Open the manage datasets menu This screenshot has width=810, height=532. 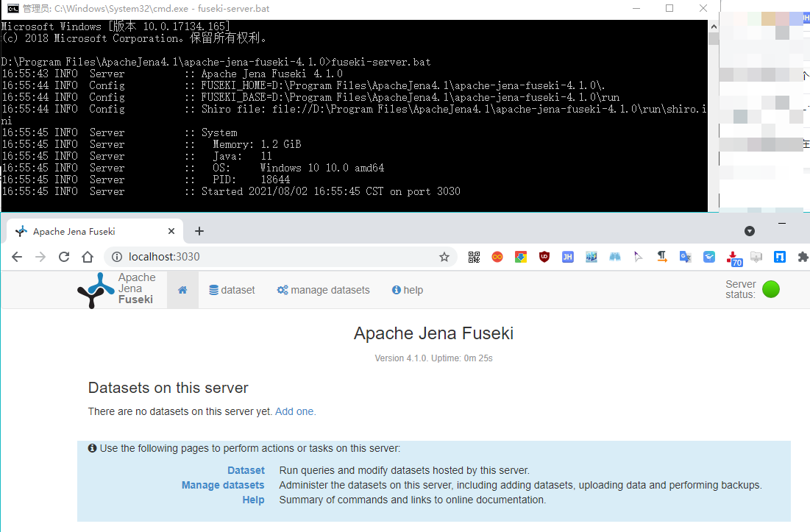pyautogui.click(x=323, y=289)
